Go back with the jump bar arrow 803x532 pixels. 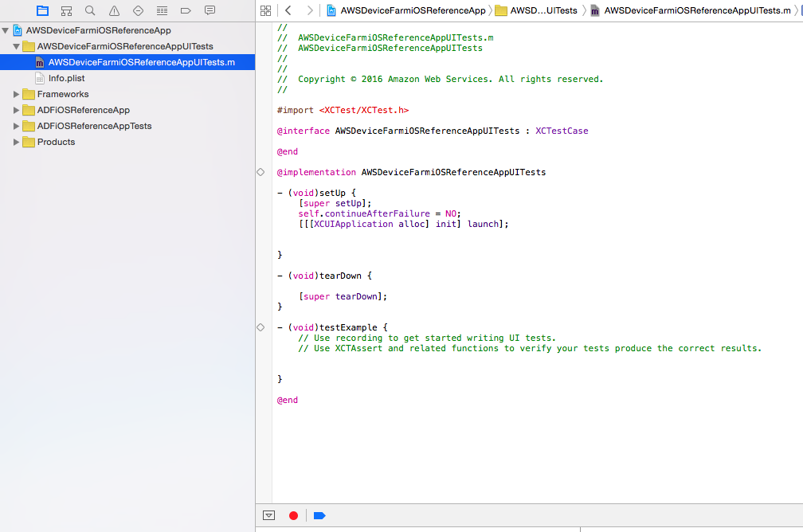tap(288, 10)
